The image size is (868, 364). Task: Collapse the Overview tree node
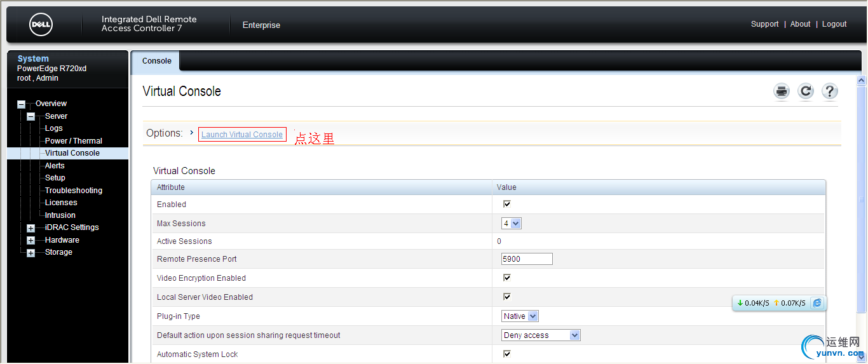tap(22, 104)
